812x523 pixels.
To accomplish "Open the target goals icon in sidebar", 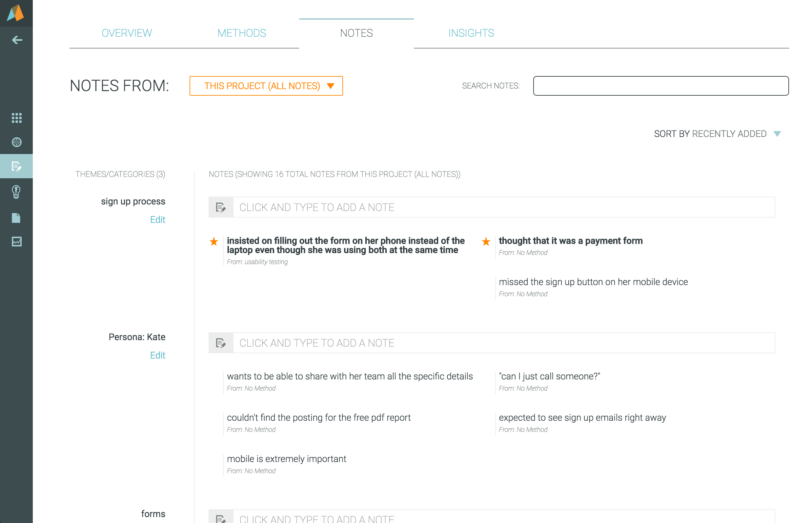I will click(x=17, y=142).
